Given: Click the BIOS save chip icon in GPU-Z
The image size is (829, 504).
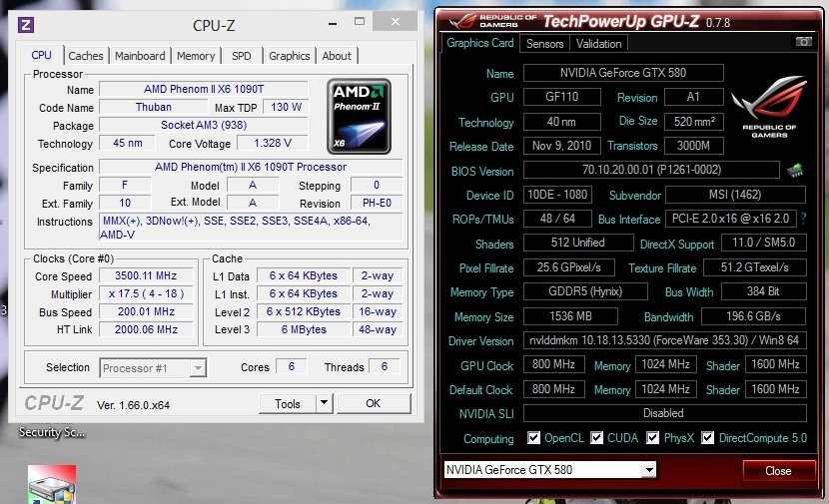Looking at the screenshot, I should point(795,170).
